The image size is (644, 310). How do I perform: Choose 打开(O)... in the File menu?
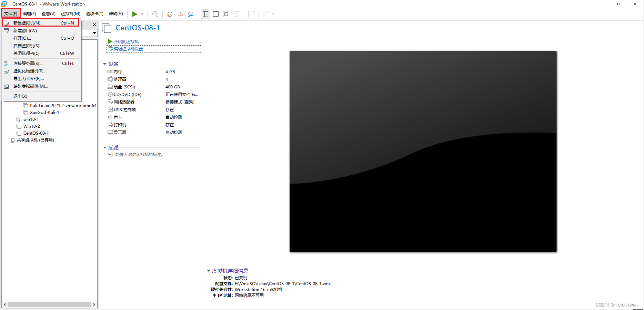pos(41,38)
